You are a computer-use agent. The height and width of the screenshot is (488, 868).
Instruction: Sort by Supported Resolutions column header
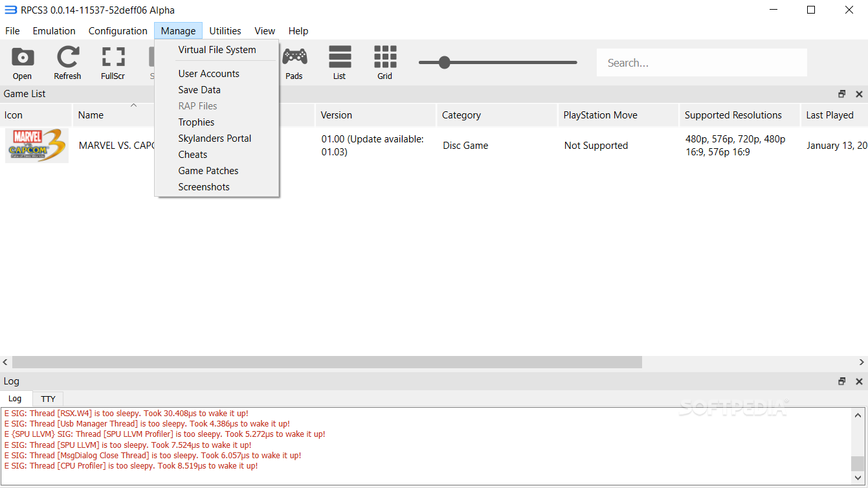(740, 115)
